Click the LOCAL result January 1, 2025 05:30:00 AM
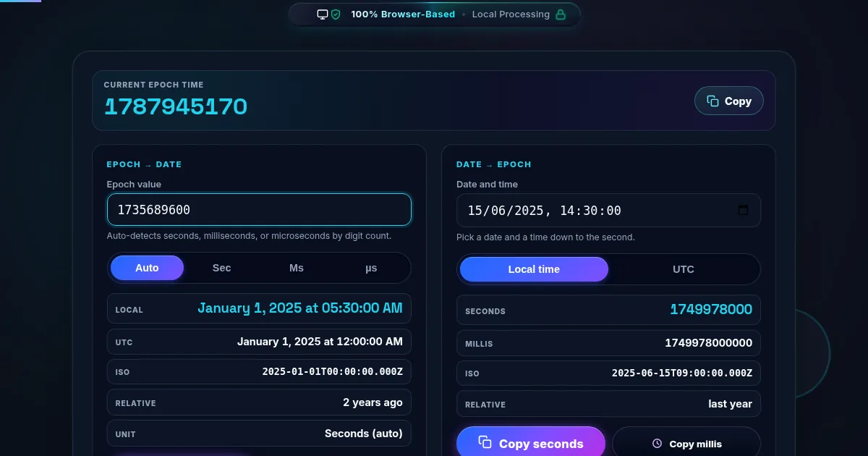868x456 pixels. click(300, 308)
